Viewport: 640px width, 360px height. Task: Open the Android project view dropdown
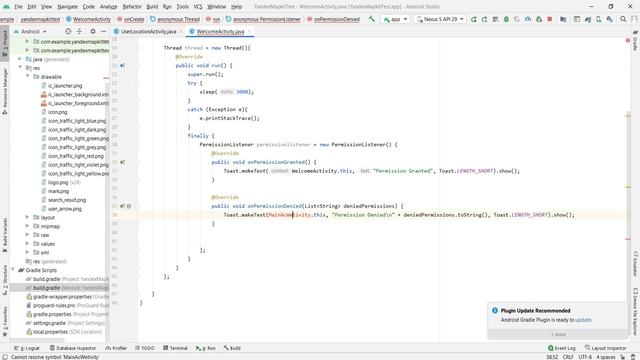click(x=30, y=31)
